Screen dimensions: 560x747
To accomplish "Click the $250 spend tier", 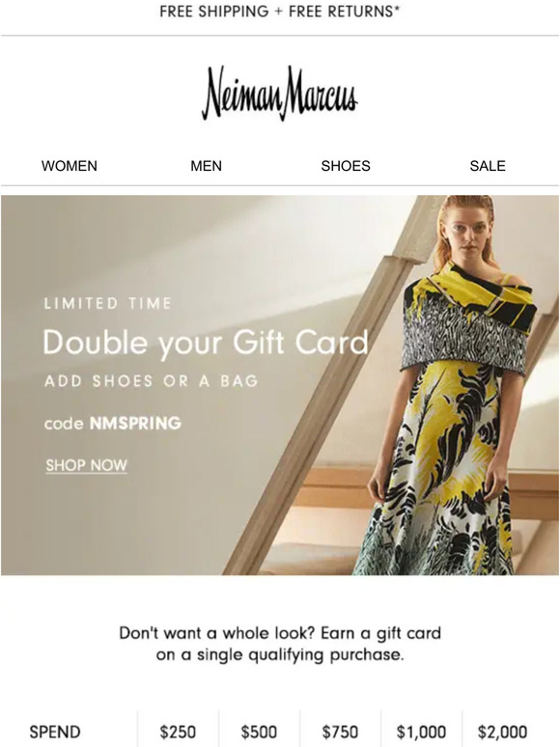I will point(178,732).
